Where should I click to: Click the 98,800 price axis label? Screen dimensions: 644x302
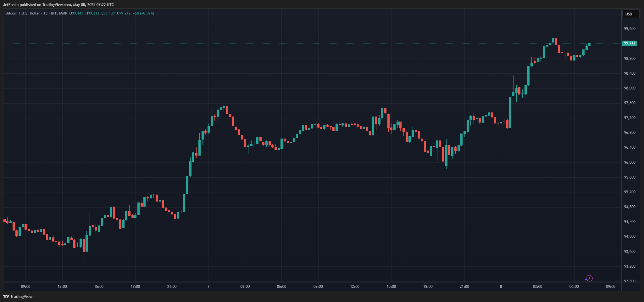pyautogui.click(x=630, y=59)
